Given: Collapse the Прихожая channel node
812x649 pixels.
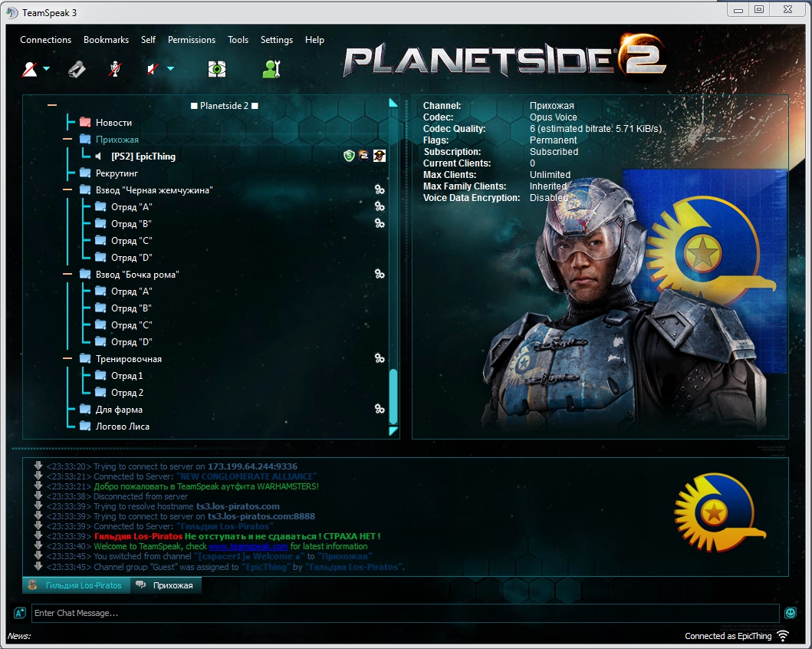Looking at the screenshot, I should coord(67,140).
